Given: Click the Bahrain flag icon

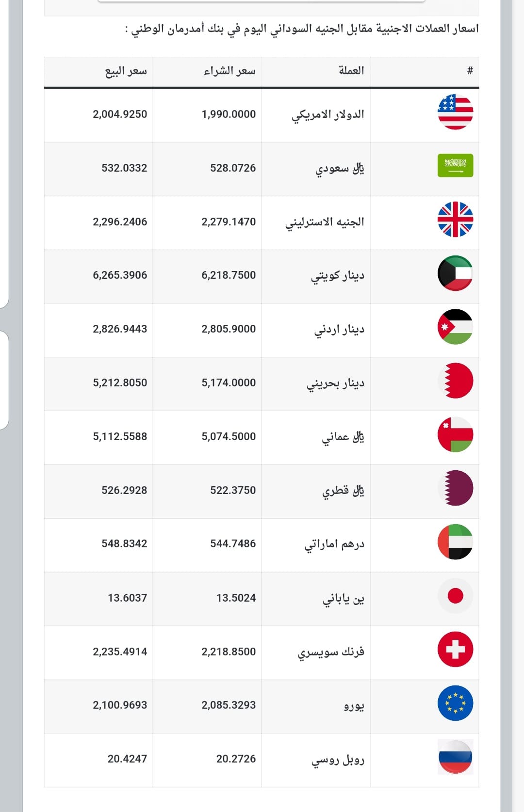Looking at the screenshot, I should [x=455, y=381].
